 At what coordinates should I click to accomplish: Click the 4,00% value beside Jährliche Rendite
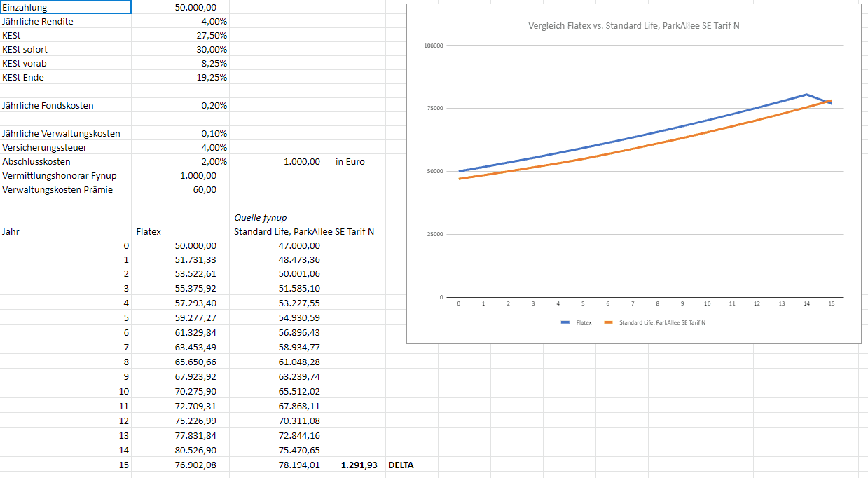(x=180, y=21)
